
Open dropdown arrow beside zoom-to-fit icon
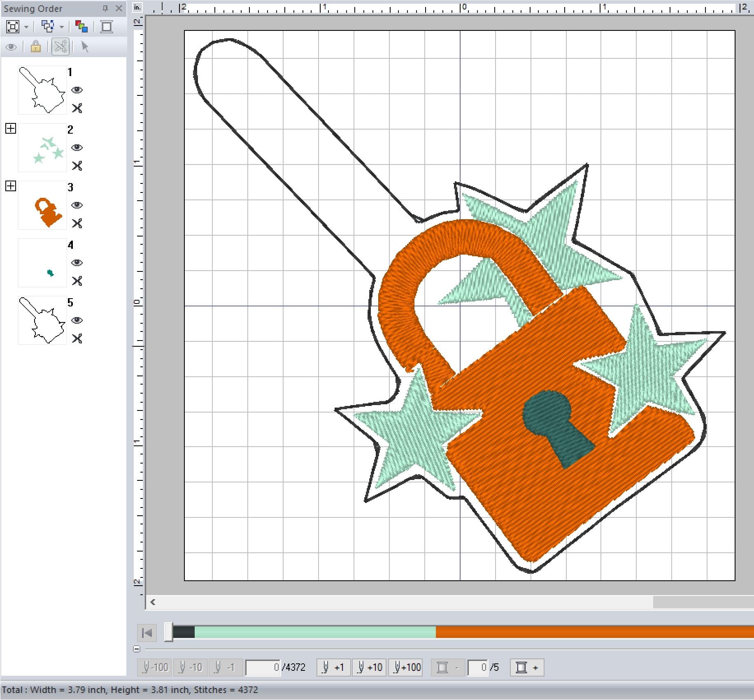26,27
